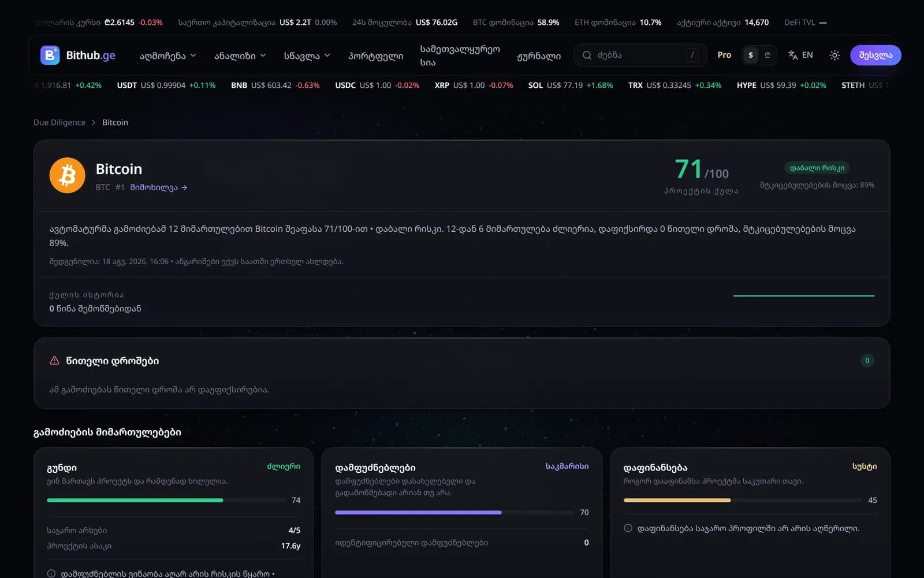Click the პროექტის ასაკი 17.6y value
This screenshot has width=924, height=578.
click(x=290, y=546)
